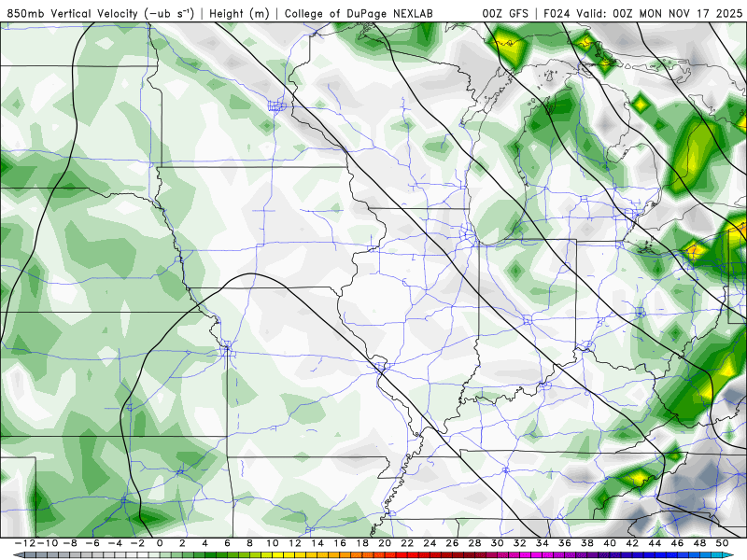Click the colorbar label 28

point(474,543)
